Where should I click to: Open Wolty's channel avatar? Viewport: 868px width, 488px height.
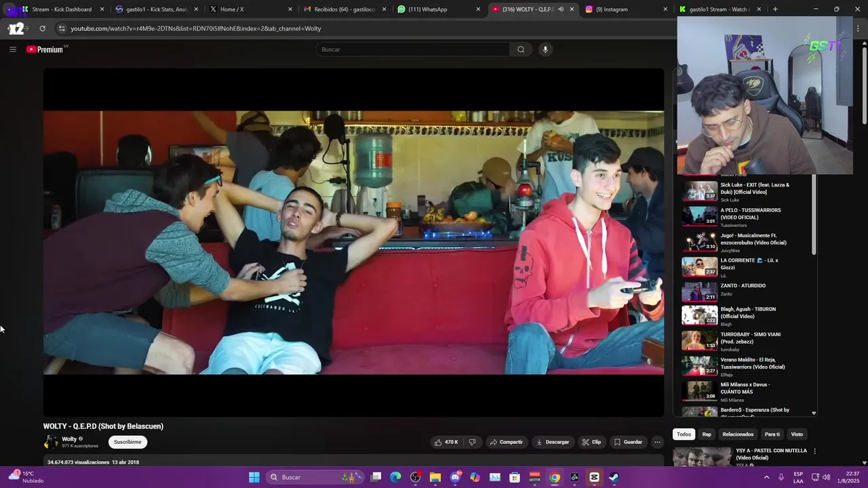pos(51,442)
